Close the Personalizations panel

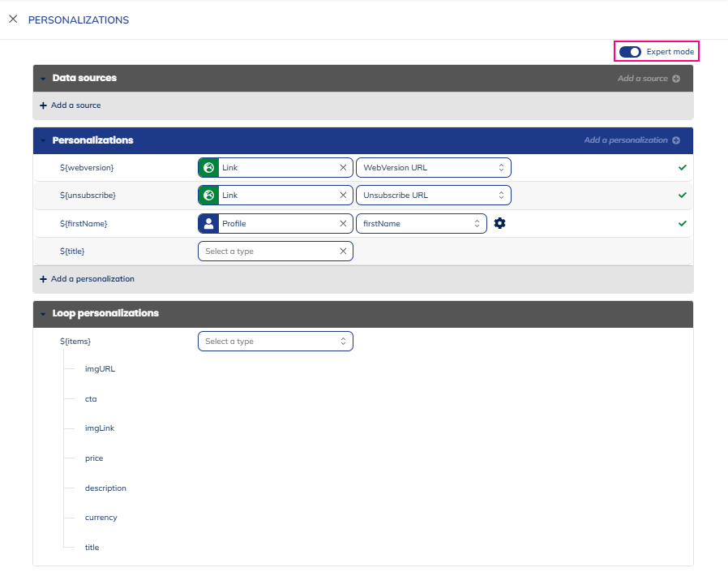(x=13, y=19)
